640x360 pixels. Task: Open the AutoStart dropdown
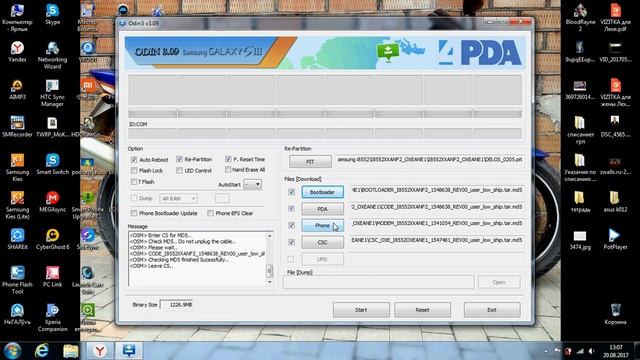253,184
